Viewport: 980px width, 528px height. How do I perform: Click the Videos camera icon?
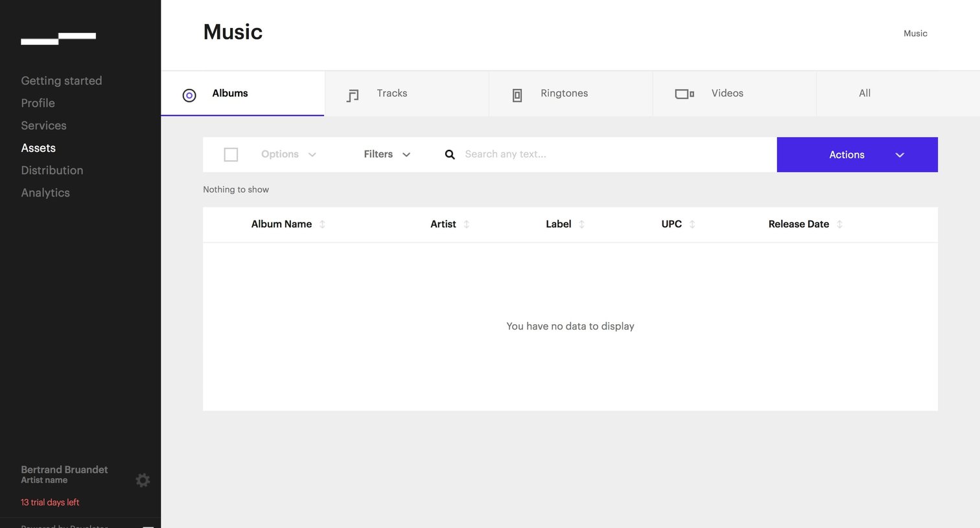click(684, 94)
